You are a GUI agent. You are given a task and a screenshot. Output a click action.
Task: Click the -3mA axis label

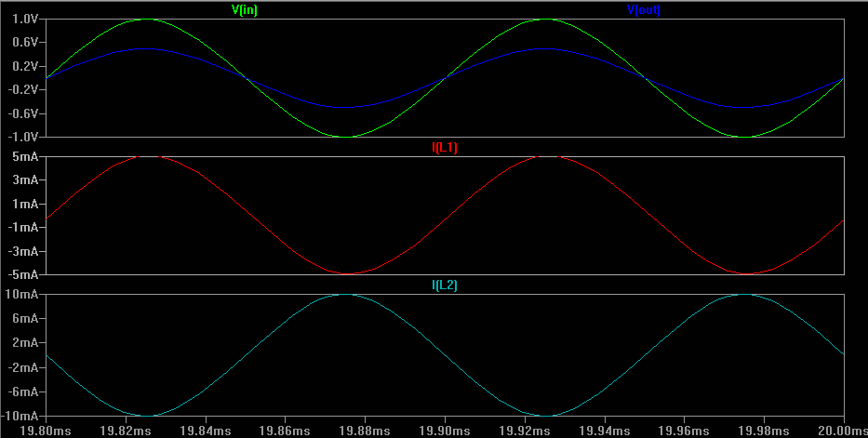tap(22, 251)
